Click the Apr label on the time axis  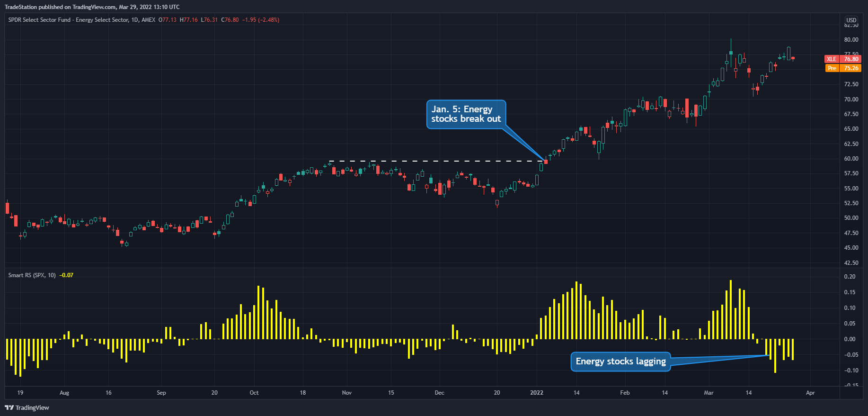[x=810, y=393]
